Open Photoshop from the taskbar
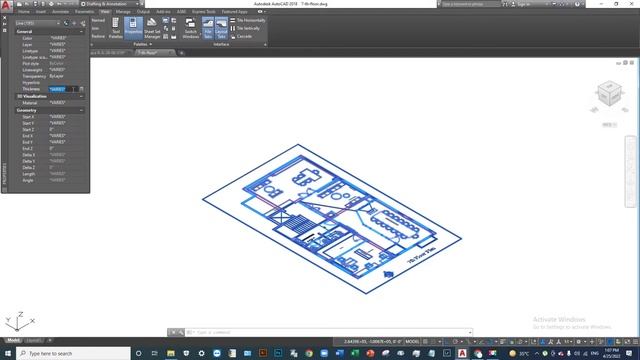640x360 pixels. coord(278,353)
